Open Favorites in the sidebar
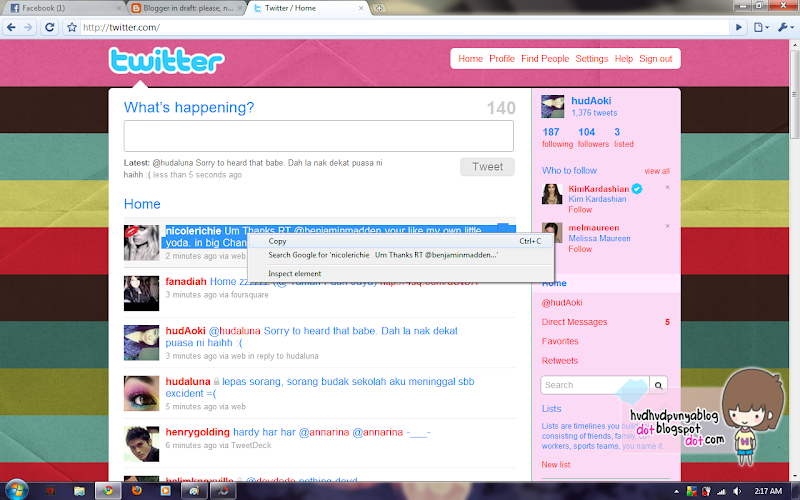 pyautogui.click(x=560, y=341)
